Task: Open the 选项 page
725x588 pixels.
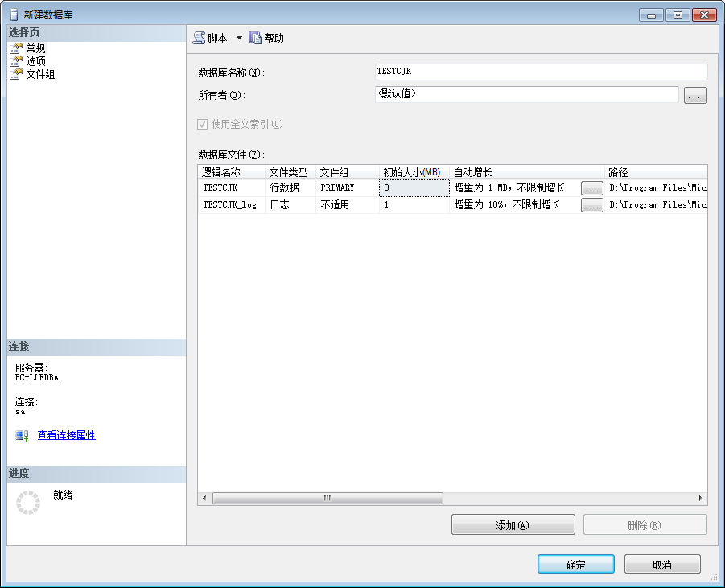Action: point(35,61)
